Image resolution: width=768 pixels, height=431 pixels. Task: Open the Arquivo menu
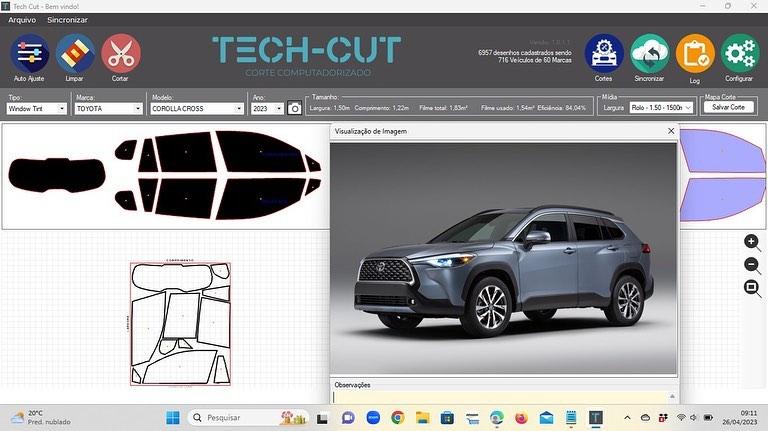tap(22, 20)
